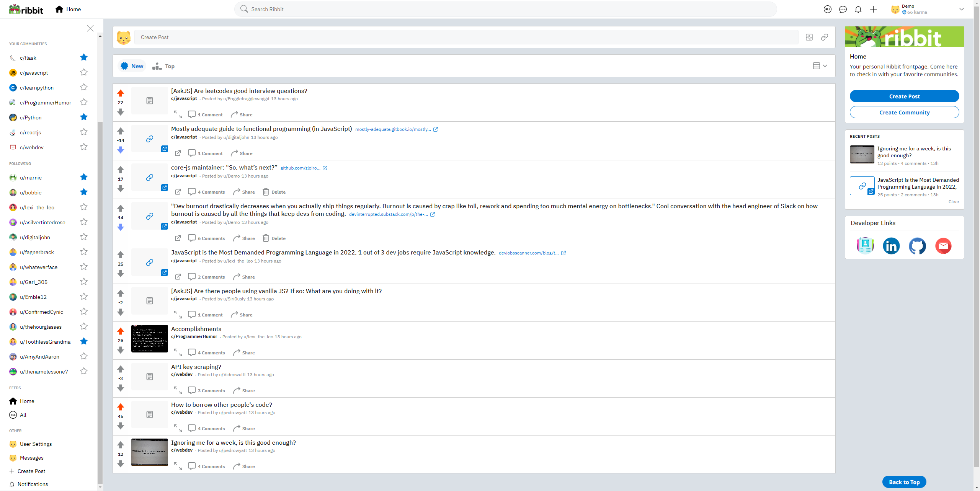This screenshot has height=491, width=980.
Task: Select the Top sort tab
Action: click(x=163, y=66)
